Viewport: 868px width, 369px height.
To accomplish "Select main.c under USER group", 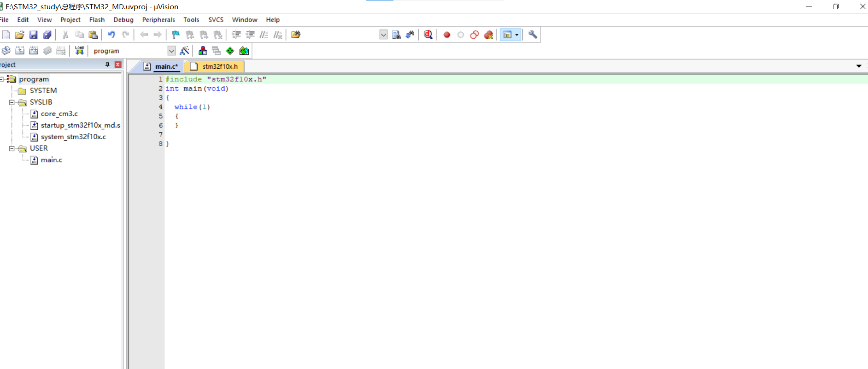I will tap(51, 160).
